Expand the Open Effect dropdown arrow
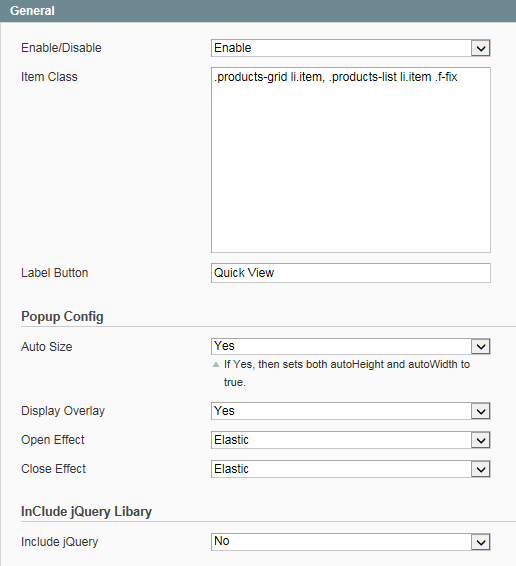 [481, 440]
